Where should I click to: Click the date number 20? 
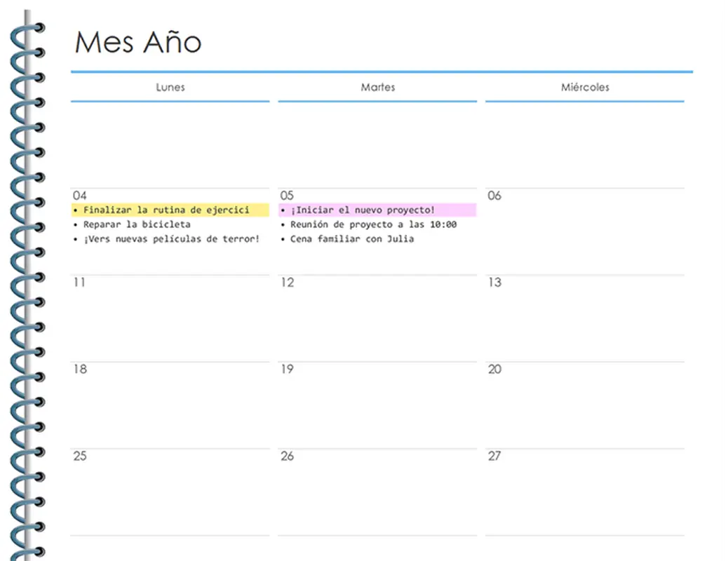[x=494, y=370]
